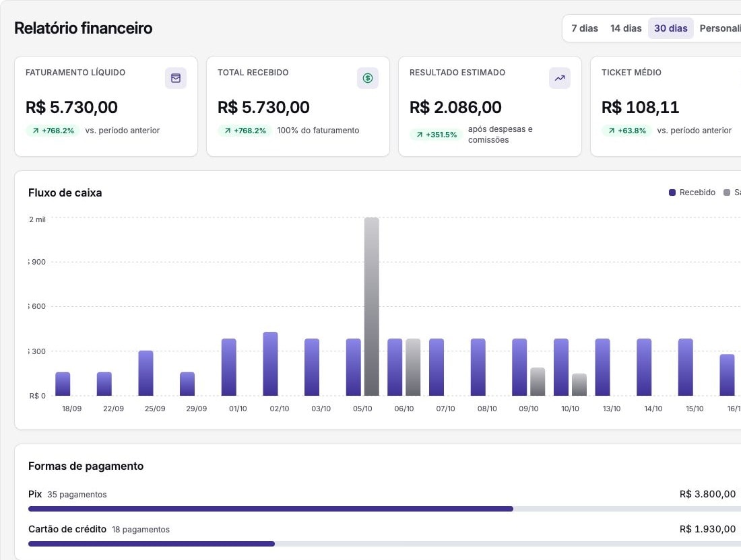This screenshot has width=741, height=560.
Task: Click the R$ 2.086,00 estimated result value
Action: tap(455, 107)
